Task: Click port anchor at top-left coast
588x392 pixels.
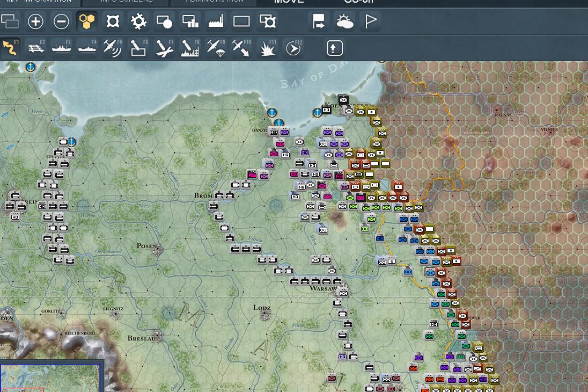Action: click(31, 67)
